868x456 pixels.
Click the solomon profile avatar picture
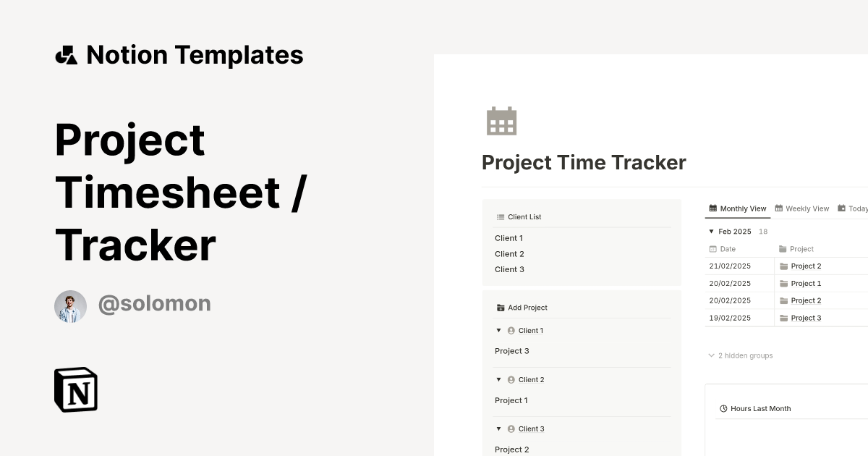click(x=70, y=305)
